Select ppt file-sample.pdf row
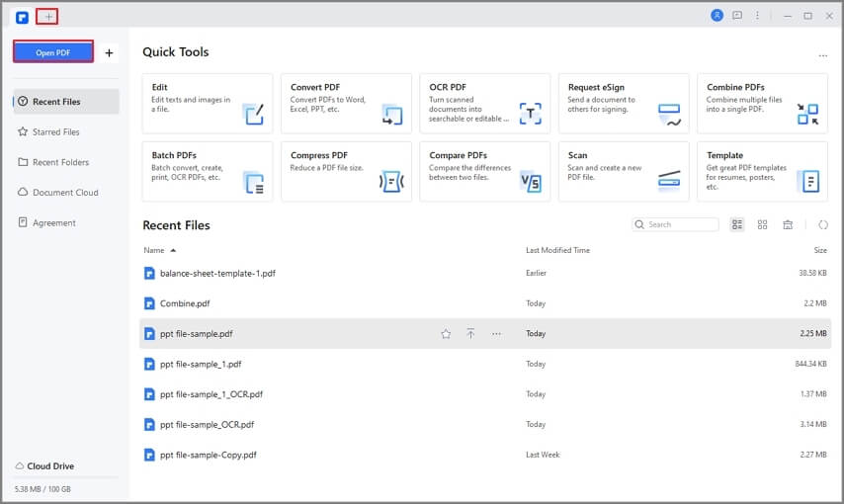This screenshot has width=844, height=504. (x=485, y=333)
